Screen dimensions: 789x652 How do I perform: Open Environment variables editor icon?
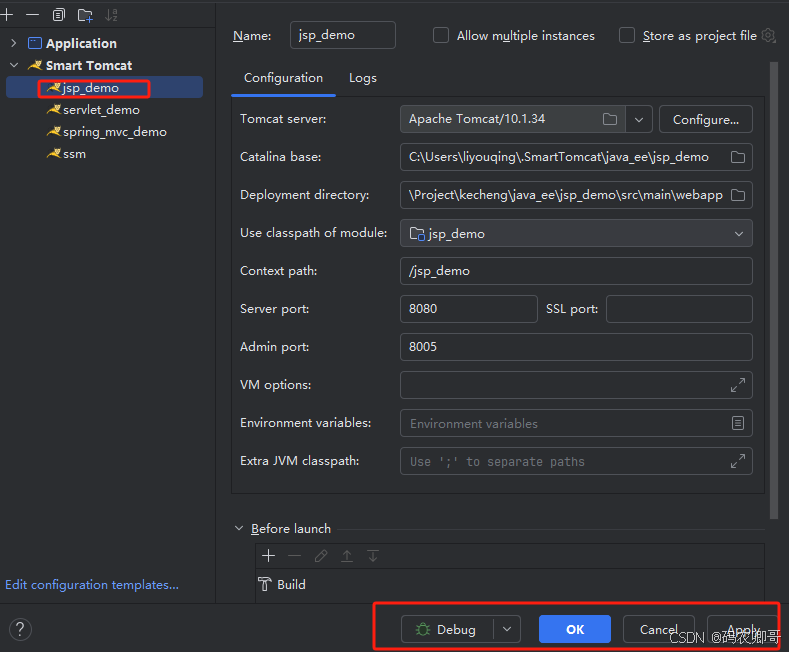click(738, 423)
